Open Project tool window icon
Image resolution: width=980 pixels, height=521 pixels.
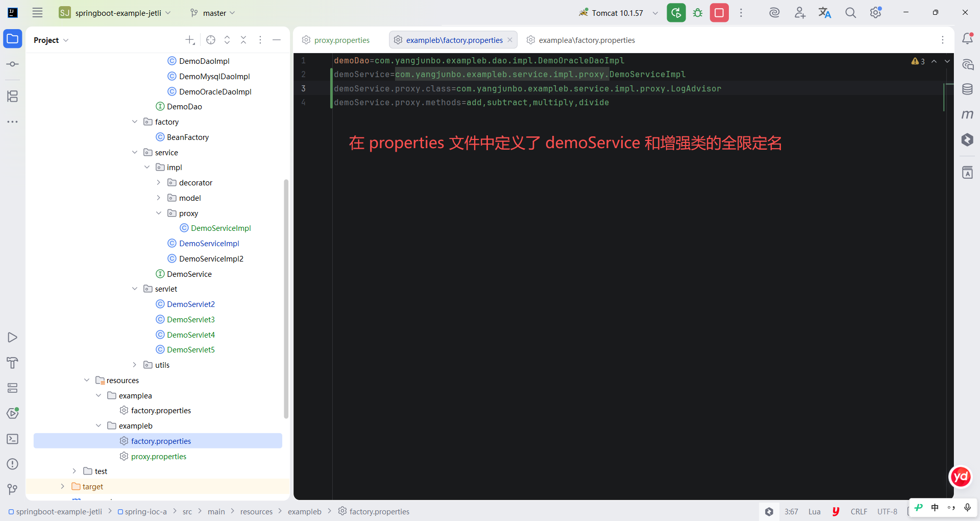[13, 39]
